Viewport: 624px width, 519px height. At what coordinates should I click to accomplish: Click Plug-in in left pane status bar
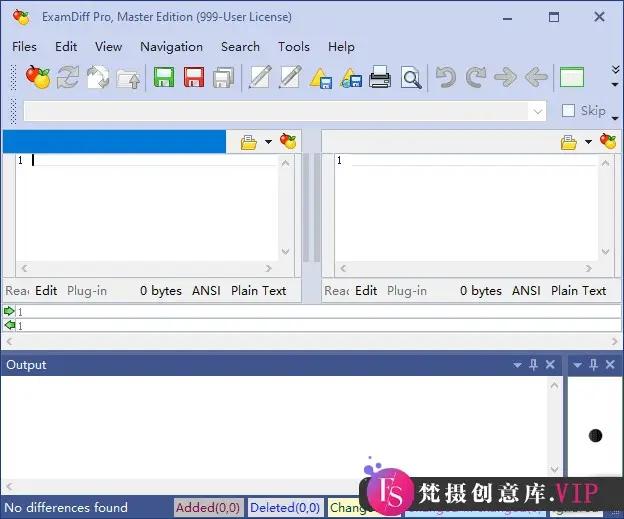[87, 291]
